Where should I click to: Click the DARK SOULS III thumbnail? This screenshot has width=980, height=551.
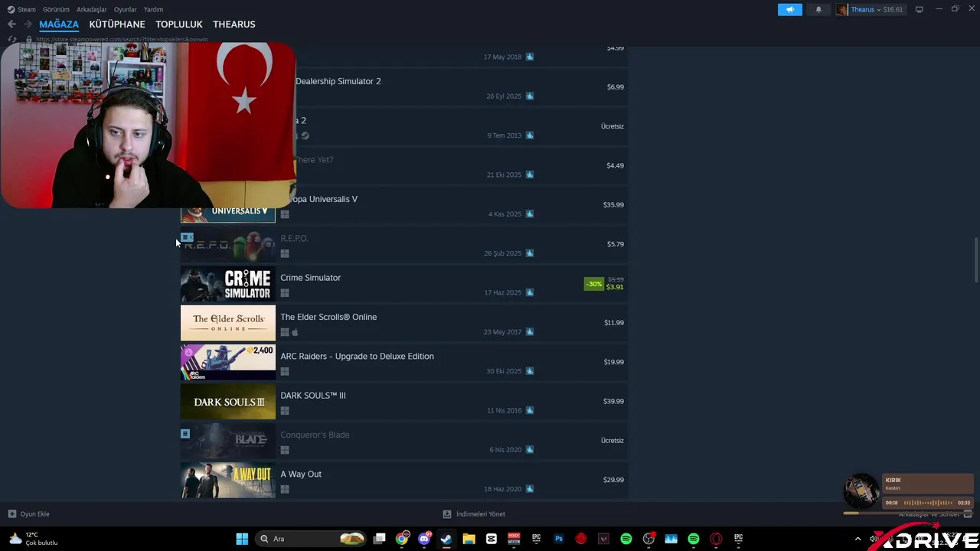coord(228,402)
